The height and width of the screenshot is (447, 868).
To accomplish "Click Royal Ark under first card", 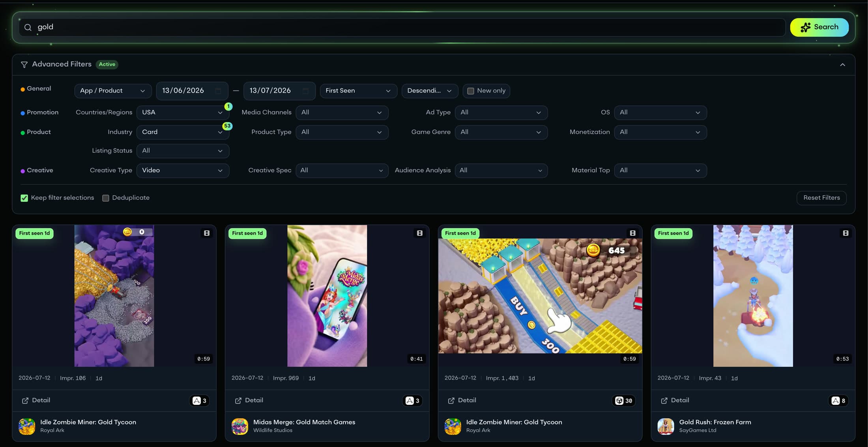I will [x=52, y=430].
